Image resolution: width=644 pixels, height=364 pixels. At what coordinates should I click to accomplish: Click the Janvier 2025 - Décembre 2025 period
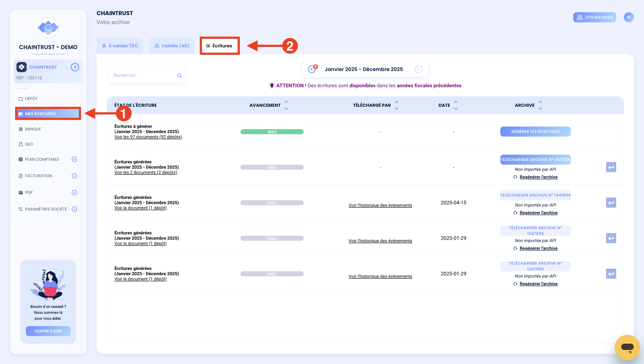[x=363, y=69]
